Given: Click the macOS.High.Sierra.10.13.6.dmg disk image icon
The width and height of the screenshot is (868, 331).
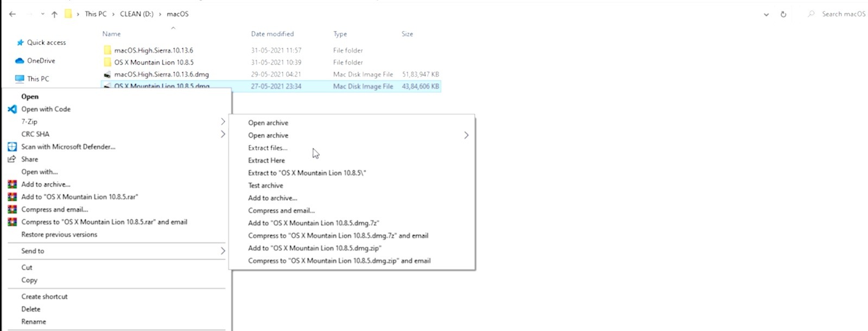Looking at the screenshot, I should pos(107,74).
